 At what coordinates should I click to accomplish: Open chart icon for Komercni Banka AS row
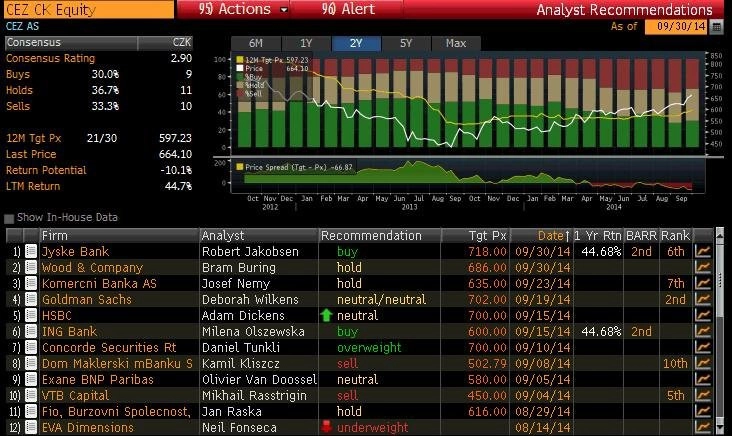pyautogui.click(x=703, y=283)
